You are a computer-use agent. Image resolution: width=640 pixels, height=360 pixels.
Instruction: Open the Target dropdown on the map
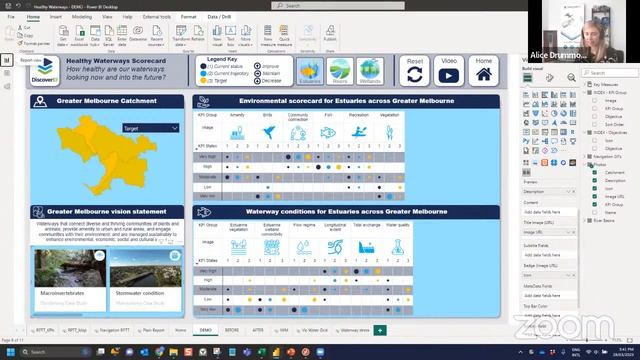(x=151, y=128)
